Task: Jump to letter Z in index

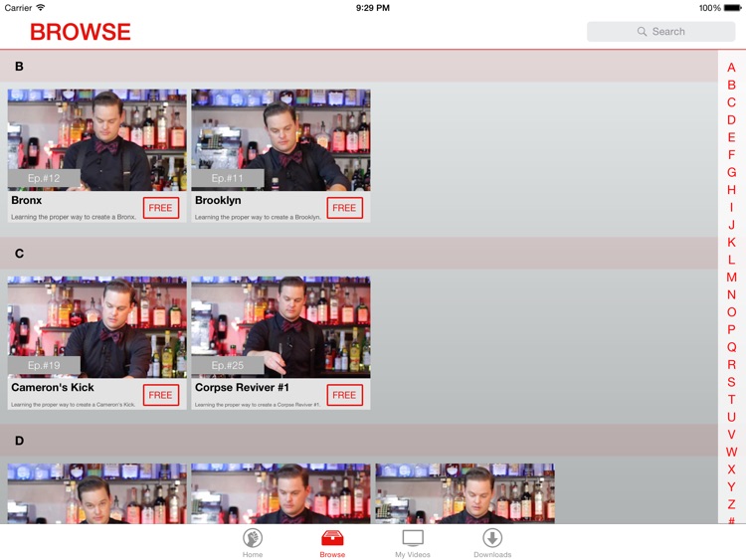Action: pos(731,504)
